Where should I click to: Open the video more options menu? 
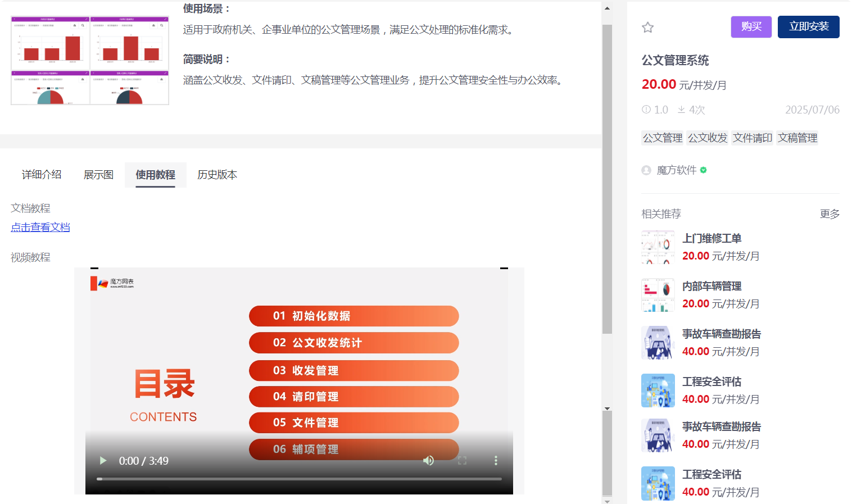coord(496,461)
